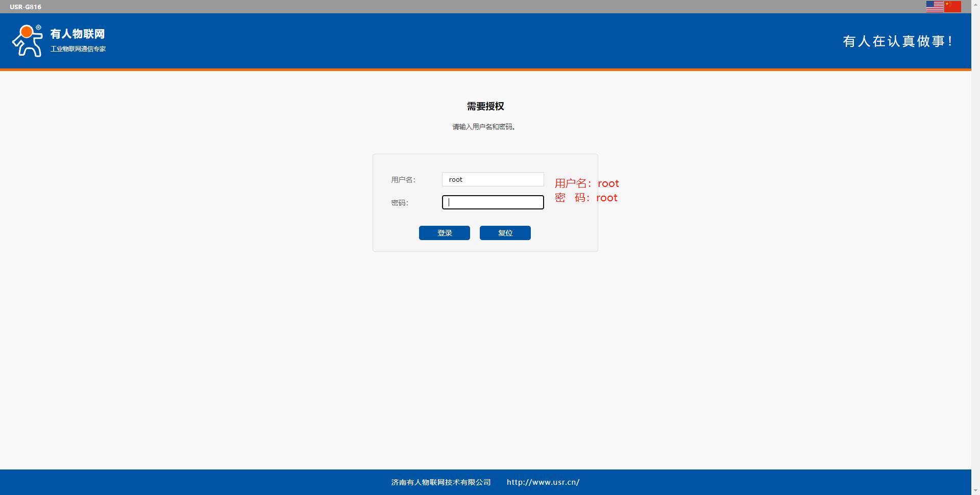The height and width of the screenshot is (495, 980).
Task: Click the 用户名 field containing root
Action: (x=493, y=179)
